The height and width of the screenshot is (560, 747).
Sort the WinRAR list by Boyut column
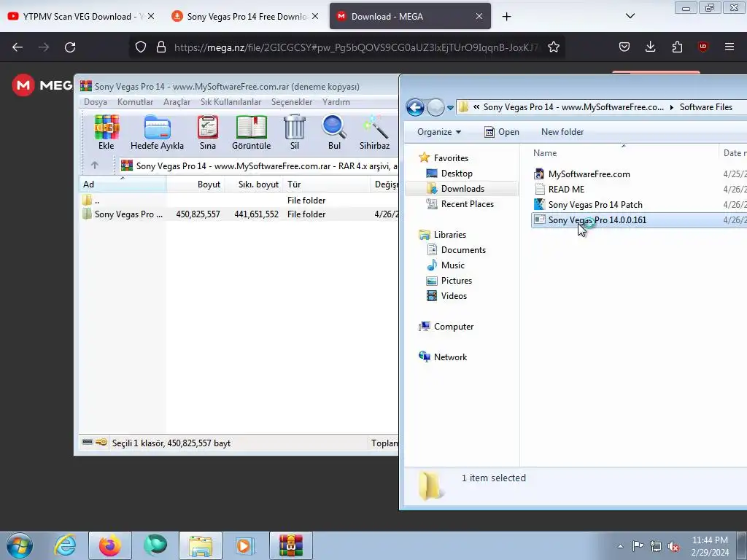tap(196, 184)
